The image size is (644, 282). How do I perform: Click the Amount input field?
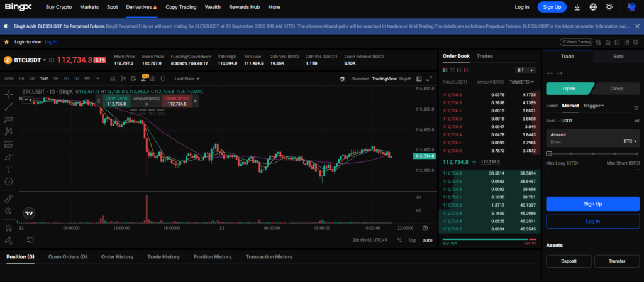click(592, 139)
